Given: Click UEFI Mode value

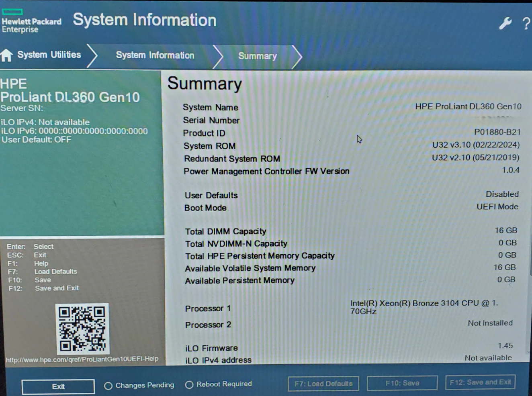Looking at the screenshot, I should pyautogui.click(x=497, y=206).
